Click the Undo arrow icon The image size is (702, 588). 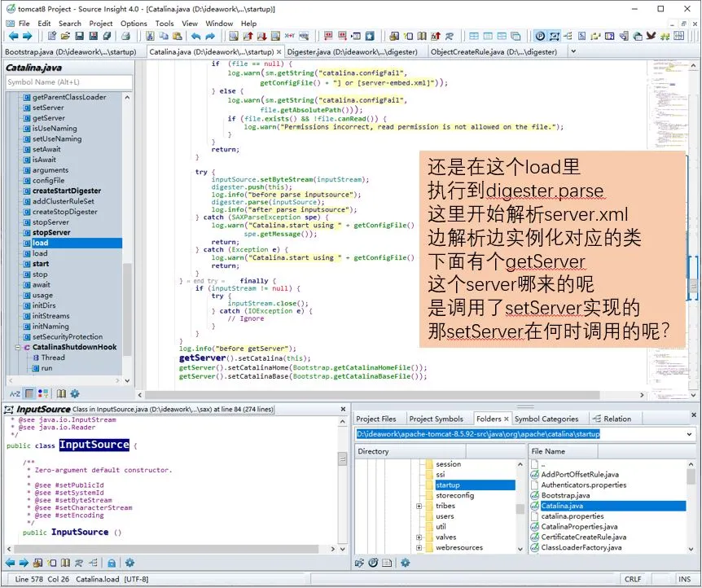[195, 37]
